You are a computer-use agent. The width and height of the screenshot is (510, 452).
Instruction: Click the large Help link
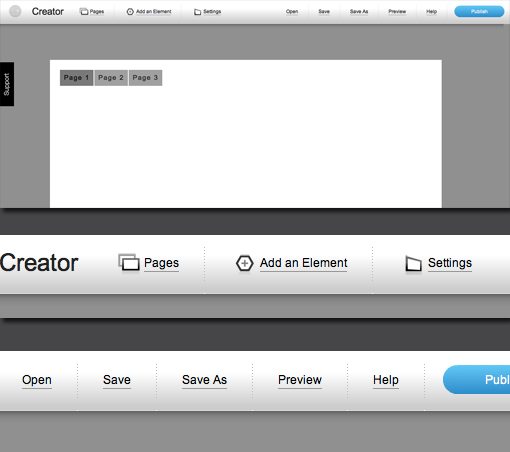pos(386,380)
